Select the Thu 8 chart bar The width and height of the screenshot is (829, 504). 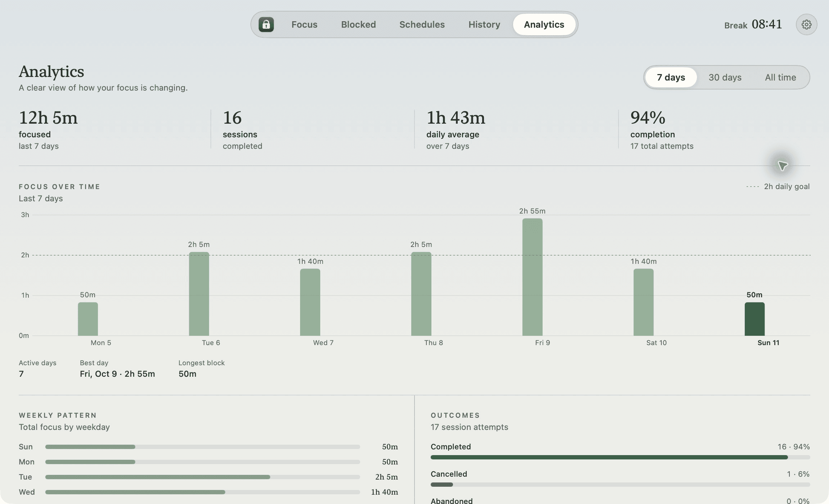(421, 294)
